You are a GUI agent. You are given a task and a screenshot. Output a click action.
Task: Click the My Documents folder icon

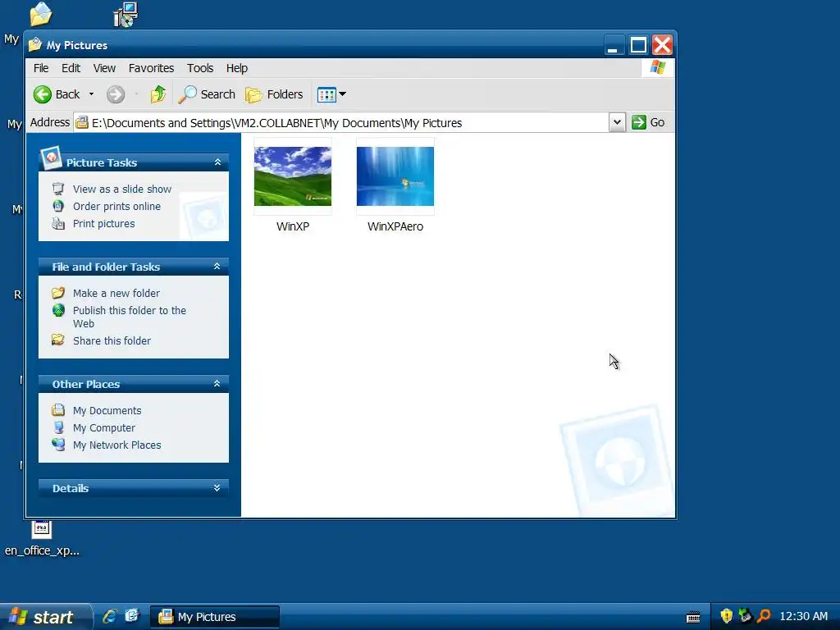click(x=58, y=410)
